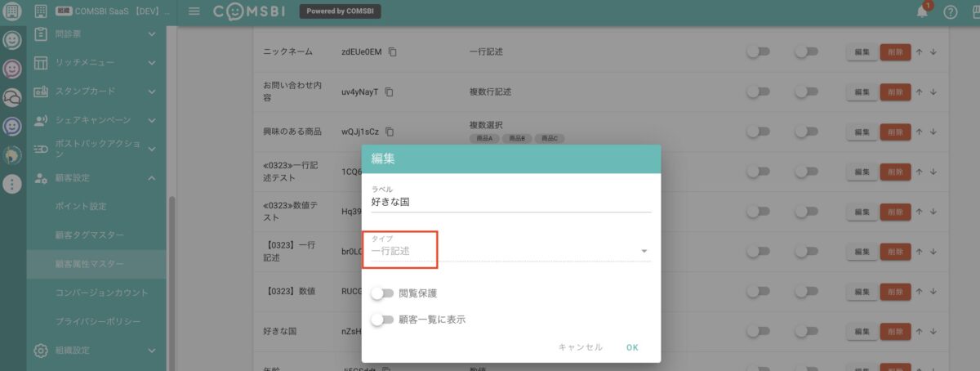
Task: Open the タイプ dropdown in edit dialog
Action: (x=510, y=251)
